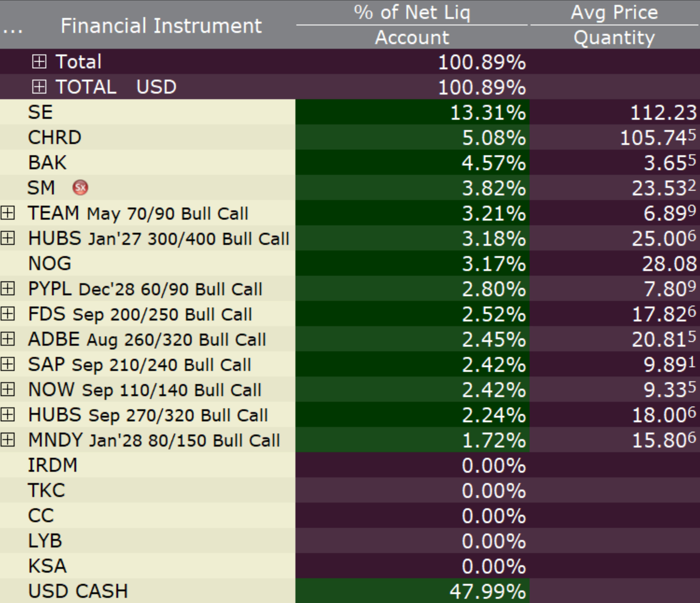Expand HUBS Jan'27 300/400 Bull Call
The height and width of the screenshot is (603, 700).
(7, 238)
